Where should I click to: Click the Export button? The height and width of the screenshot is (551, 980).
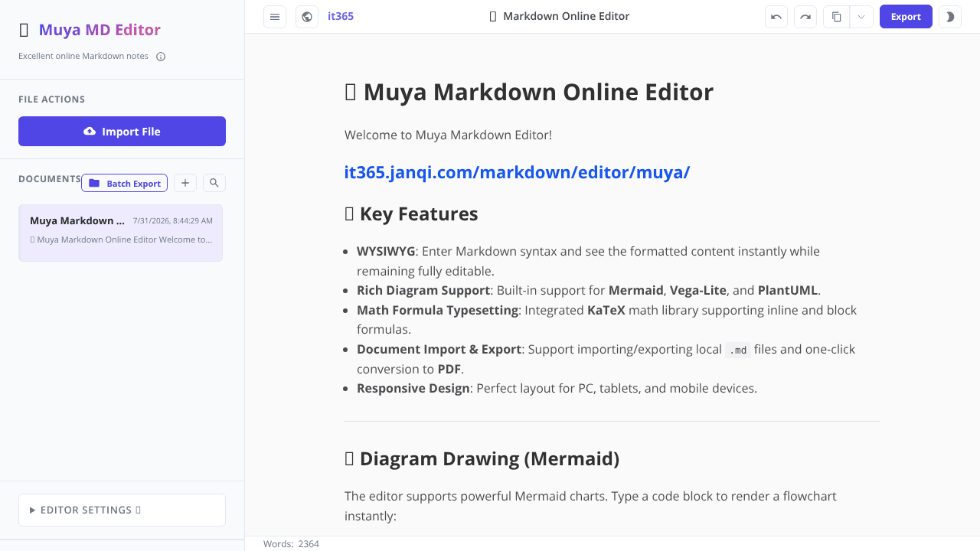[906, 17]
